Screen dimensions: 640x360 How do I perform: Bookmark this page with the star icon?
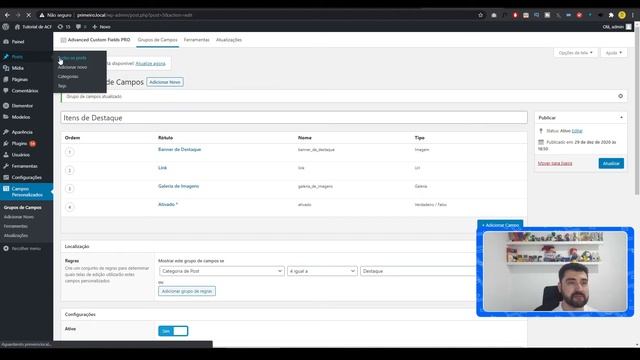click(480, 15)
